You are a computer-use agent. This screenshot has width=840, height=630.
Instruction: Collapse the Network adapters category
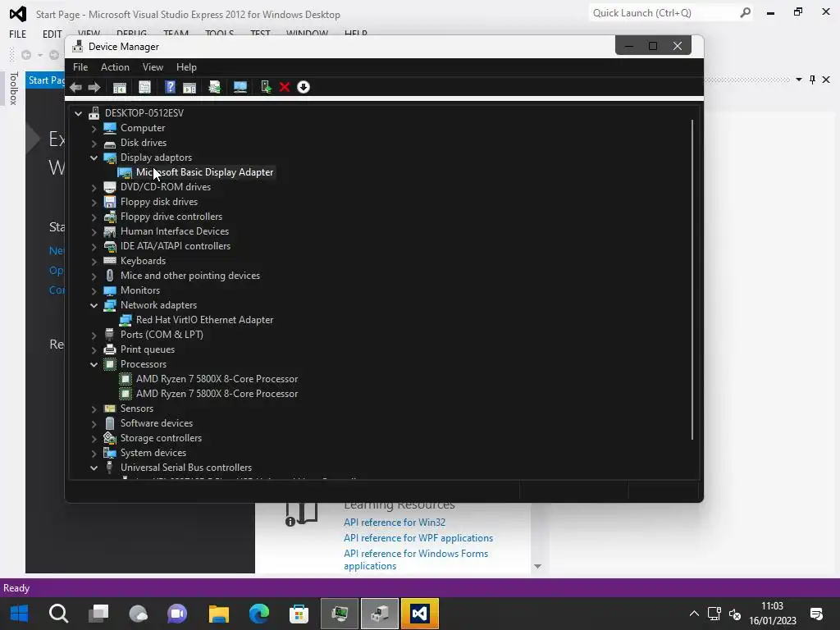[x=94, y=305]
